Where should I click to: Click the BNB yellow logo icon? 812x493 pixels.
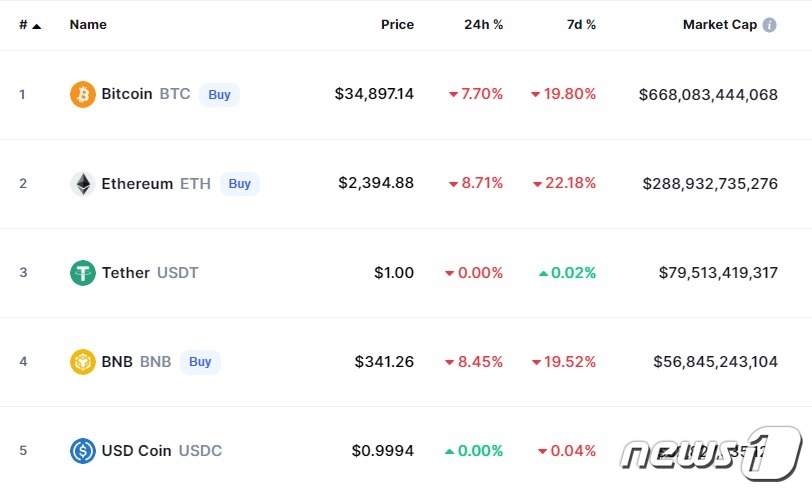(82, 361)
